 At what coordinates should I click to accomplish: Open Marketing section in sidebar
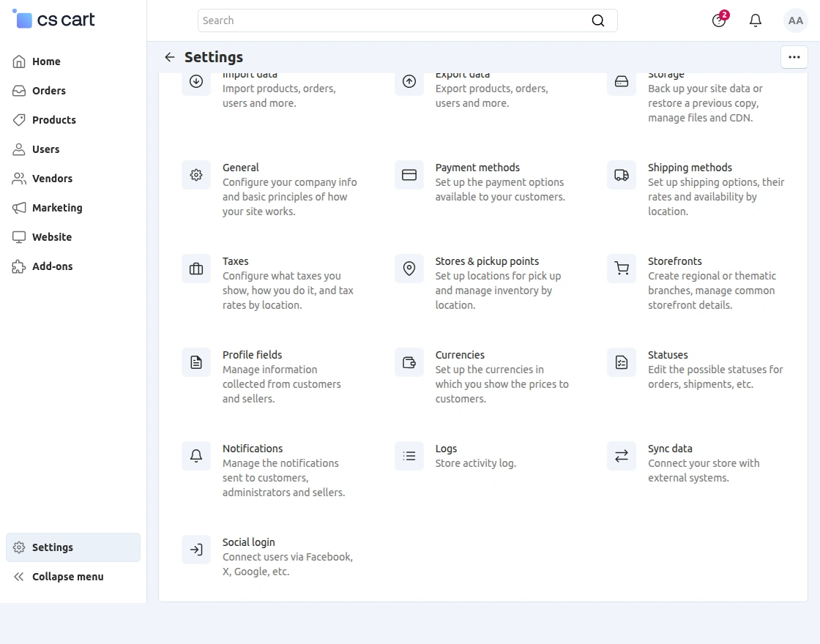[x=57, y=208]
